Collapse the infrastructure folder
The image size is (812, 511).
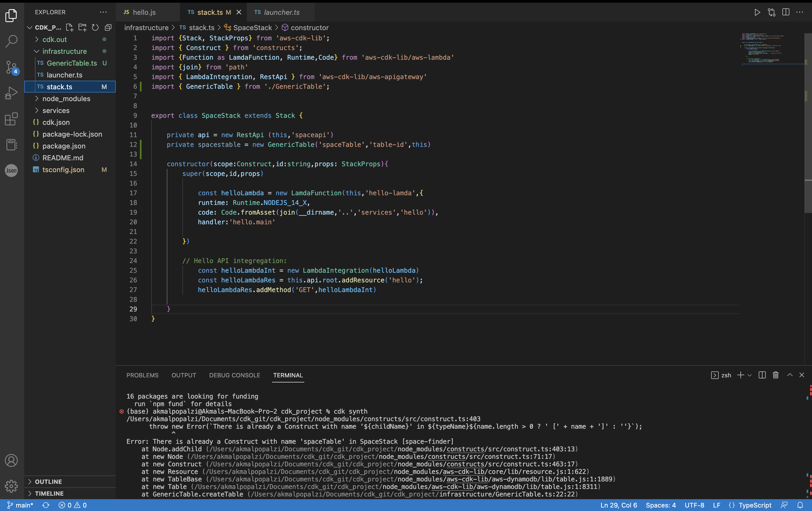(70, 51)
